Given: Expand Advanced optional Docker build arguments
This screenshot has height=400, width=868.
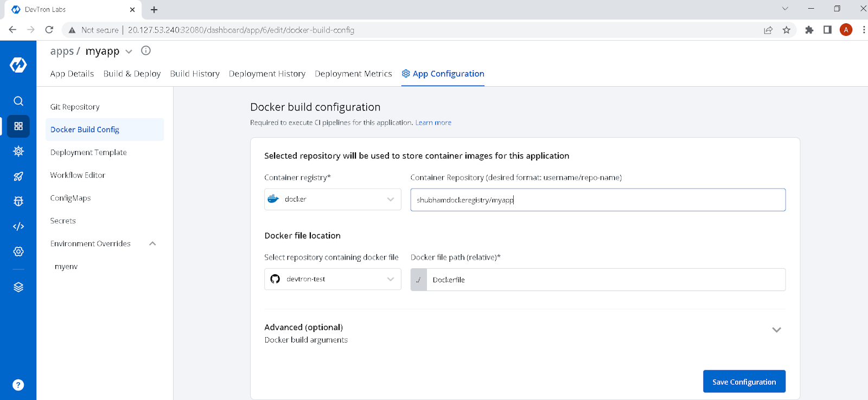Looking at the screenshot, I should [x=776, y=330].
